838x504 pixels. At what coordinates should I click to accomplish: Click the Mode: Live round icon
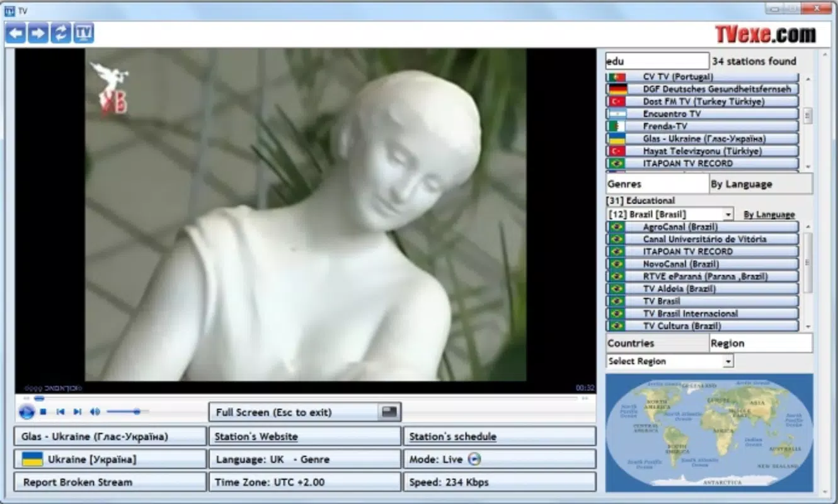474,459
